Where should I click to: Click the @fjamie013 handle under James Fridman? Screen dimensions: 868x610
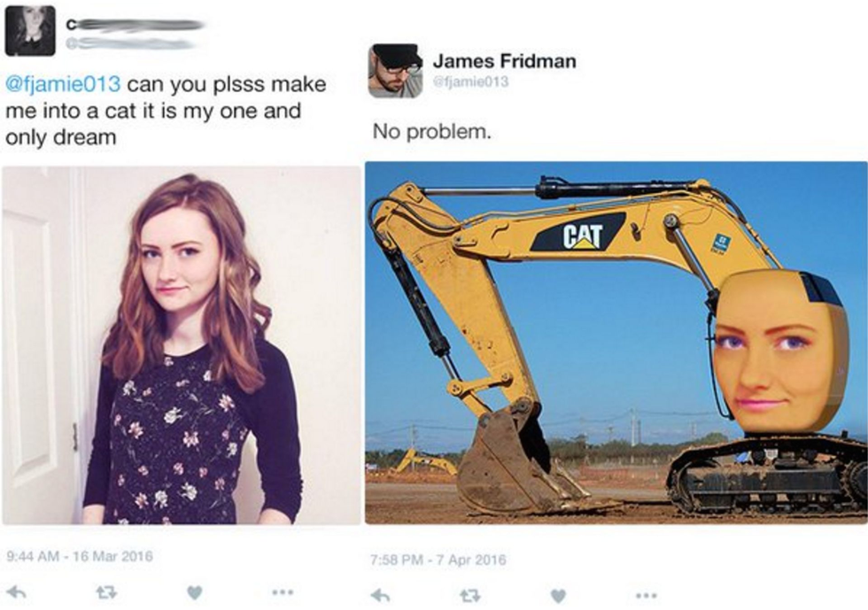click(470, 82)
